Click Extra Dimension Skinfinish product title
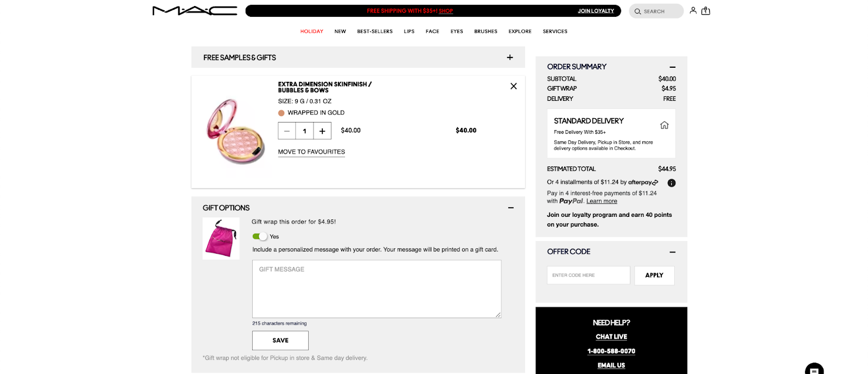Screen dimensions: 868x374 point(325,87)
